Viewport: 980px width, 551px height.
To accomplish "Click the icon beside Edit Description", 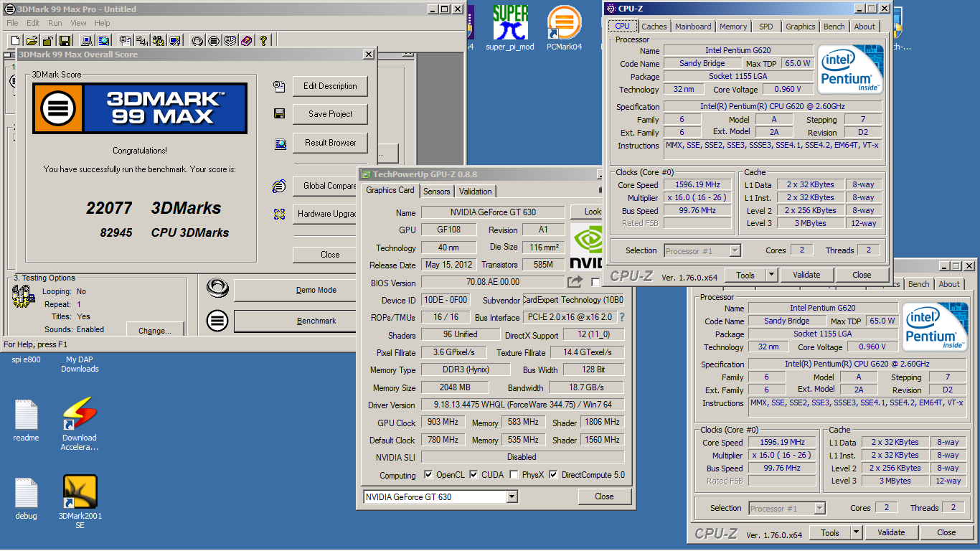I will (x=280, y=86).
